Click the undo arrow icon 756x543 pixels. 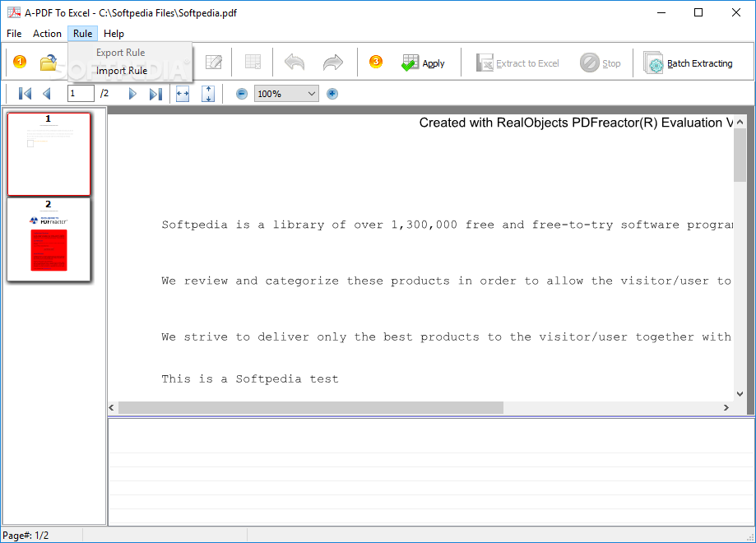point(295,63)
